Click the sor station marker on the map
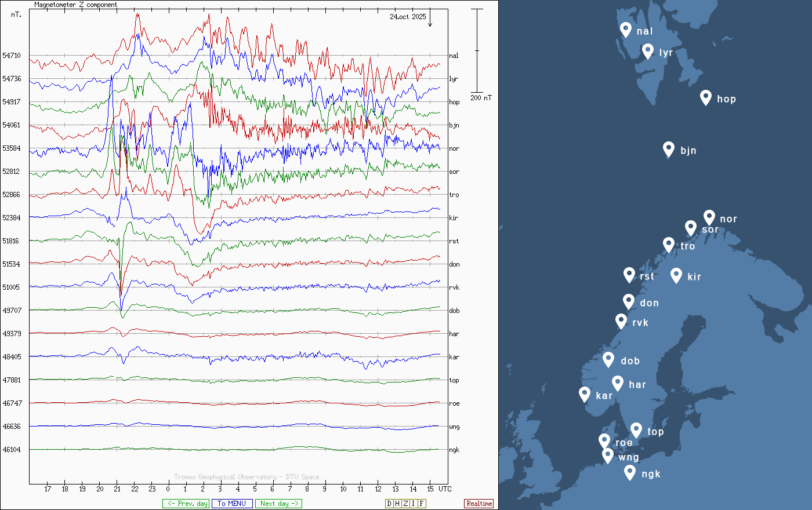812x510 pixels. click(x=691, y=228)
